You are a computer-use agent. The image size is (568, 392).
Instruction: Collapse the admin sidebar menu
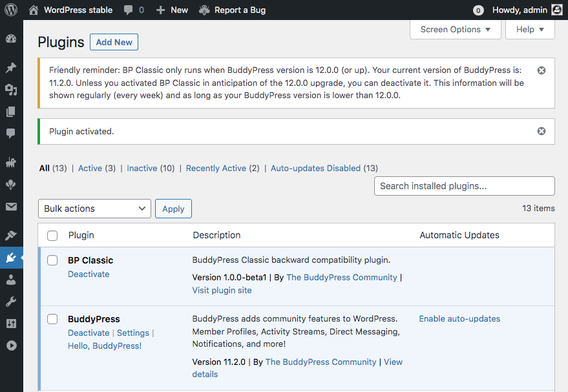11,346
